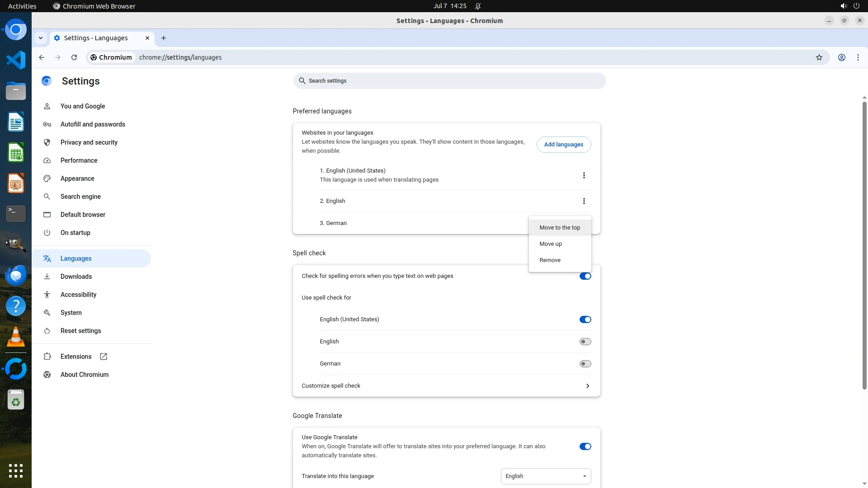Open Translate into this language dropdown

click(546, 476)
